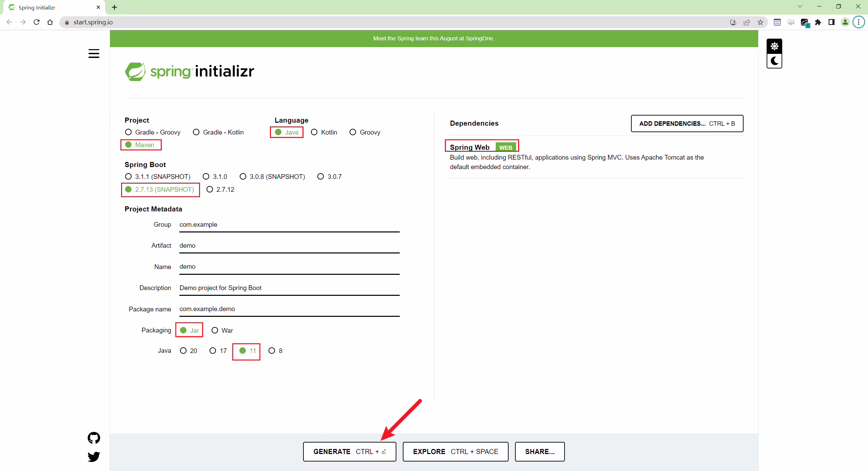The image size is (868, 471).
Task: Select War packaging
Action: tap(222, 330)
